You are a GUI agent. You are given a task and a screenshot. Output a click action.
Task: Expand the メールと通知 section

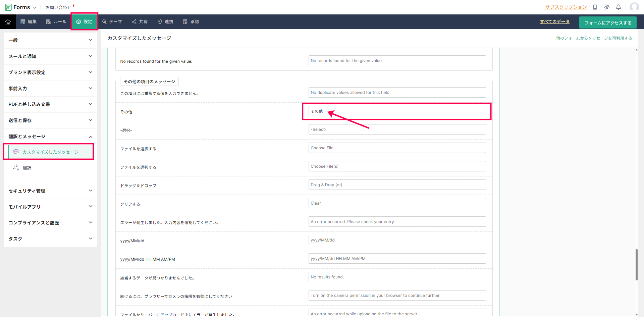coord(50,56)
